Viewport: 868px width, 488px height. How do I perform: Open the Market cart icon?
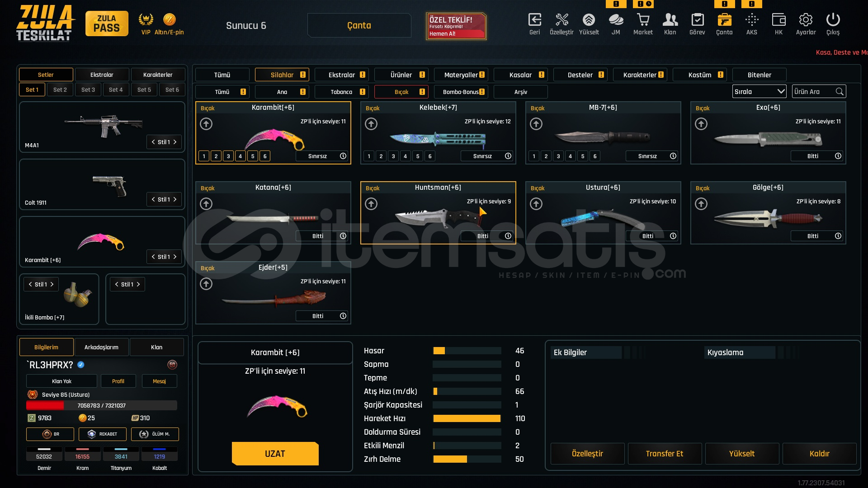coord(643,20)
